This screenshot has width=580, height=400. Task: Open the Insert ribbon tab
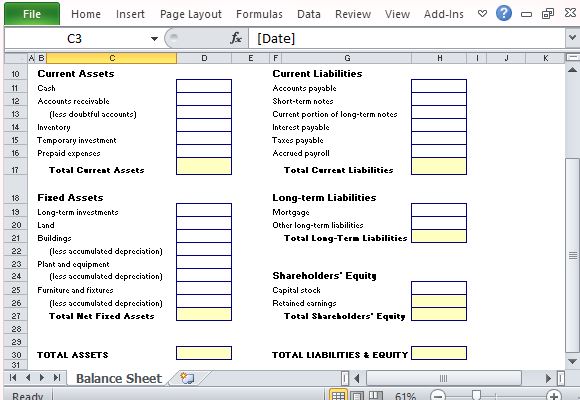[130, 14]
